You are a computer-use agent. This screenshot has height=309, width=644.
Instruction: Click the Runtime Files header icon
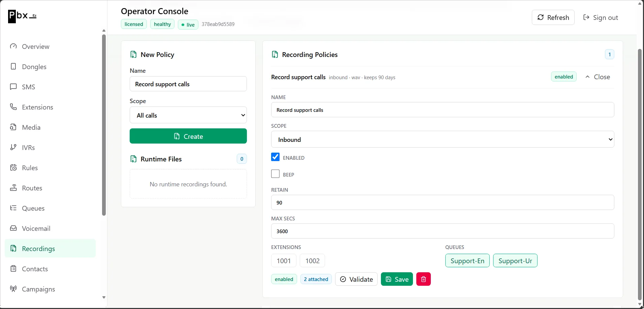(x=133, y=159)
